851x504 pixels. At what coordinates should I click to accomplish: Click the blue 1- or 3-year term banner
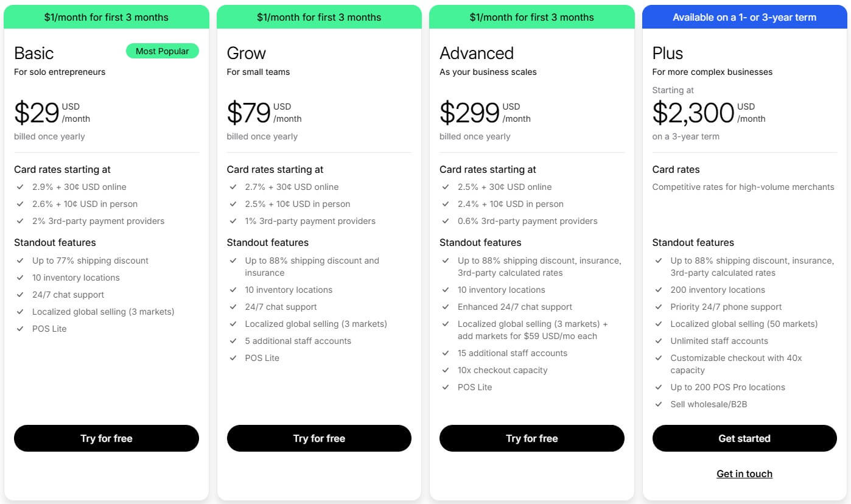point(744,16)
